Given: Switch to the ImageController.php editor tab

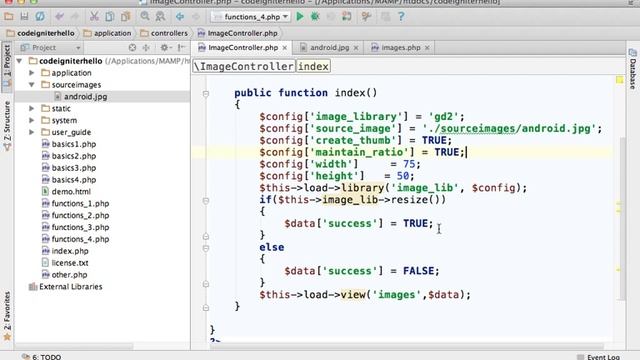Looking at the screenshot, I should (x=242, y=48).
